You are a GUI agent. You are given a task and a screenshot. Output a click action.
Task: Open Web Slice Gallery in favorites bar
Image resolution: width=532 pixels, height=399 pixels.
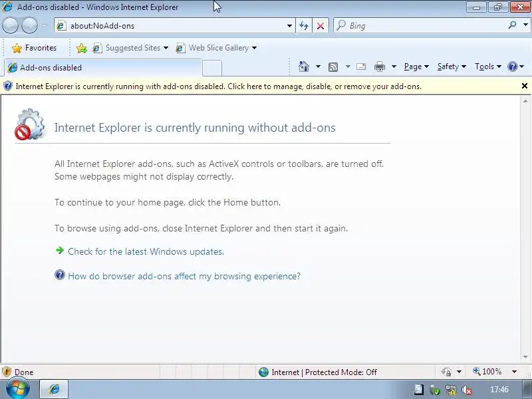217,48
